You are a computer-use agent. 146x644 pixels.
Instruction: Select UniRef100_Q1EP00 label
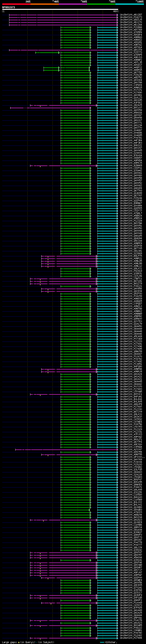tap(131, 578)
